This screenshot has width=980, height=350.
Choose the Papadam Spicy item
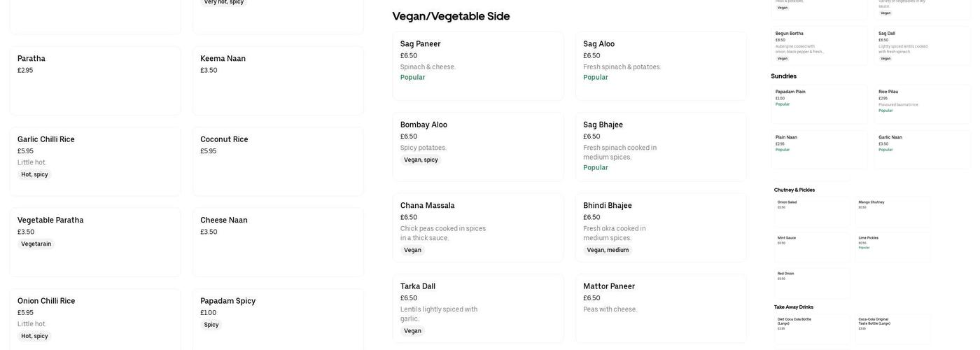click(278, 319)
